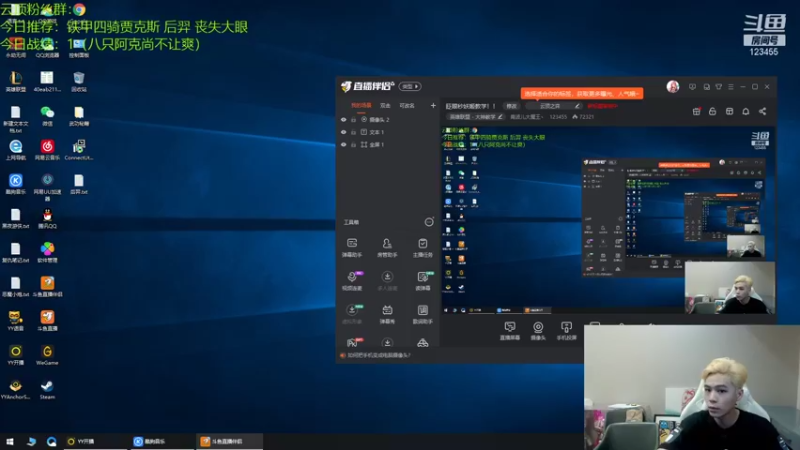Switch to 双击 scene tab
Screen dimensions: 800x450
385,106
